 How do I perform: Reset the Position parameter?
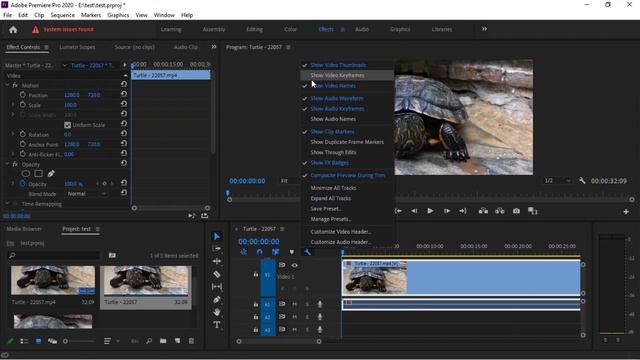coord(124,94)
